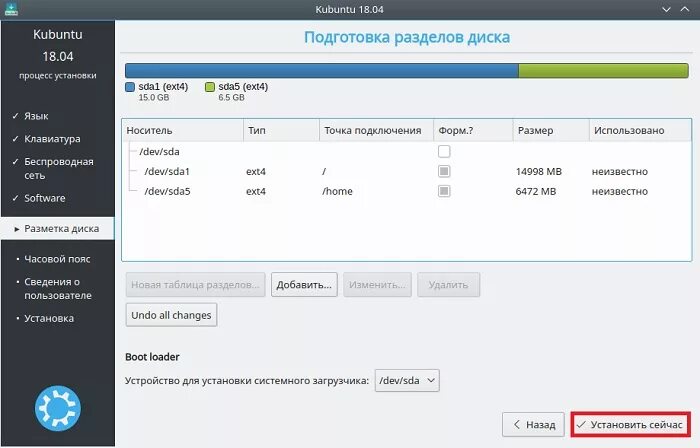Click the 6472 MB size cell
The height and width of the screenshot is (448, 700).
click(x=536, y=191)
